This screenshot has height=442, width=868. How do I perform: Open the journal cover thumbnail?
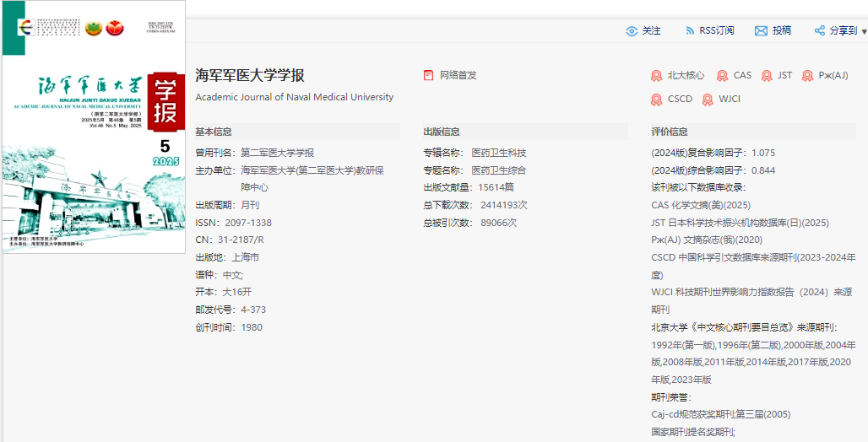click(x=94, y=127)
